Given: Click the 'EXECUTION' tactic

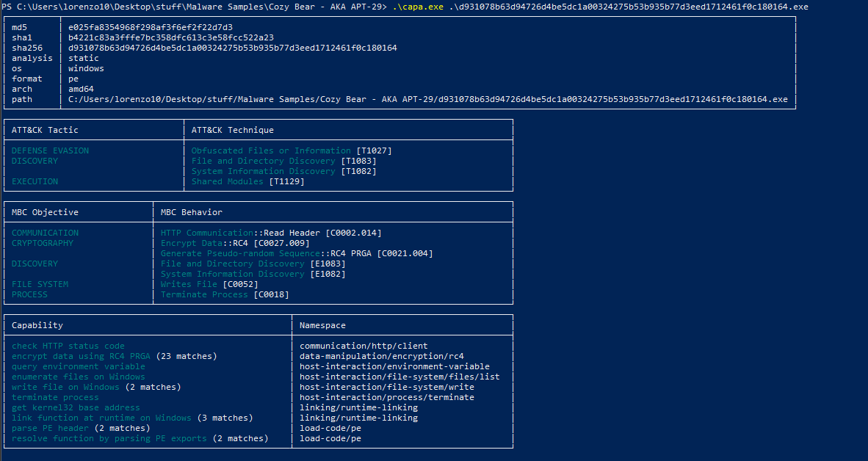Looking at the screenshot, I should 35,181.
